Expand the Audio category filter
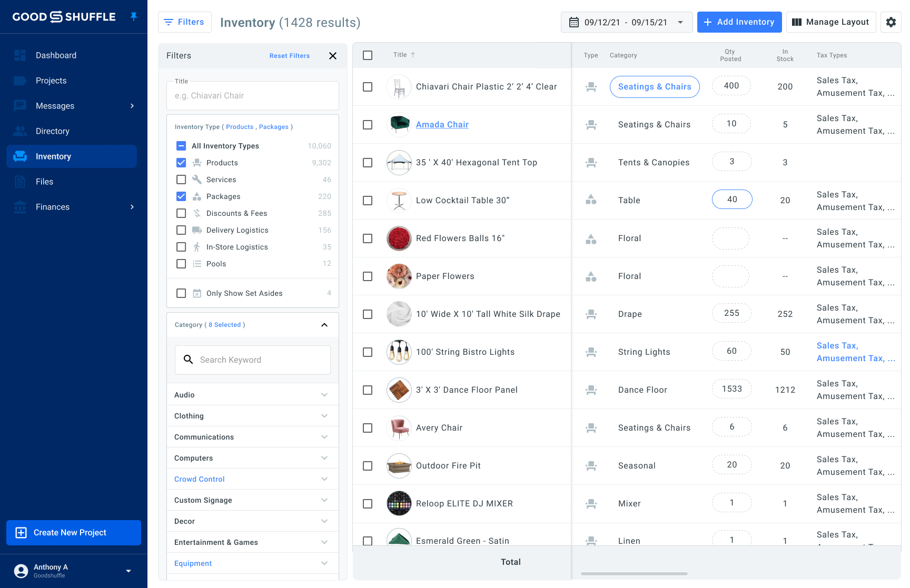 324,394
